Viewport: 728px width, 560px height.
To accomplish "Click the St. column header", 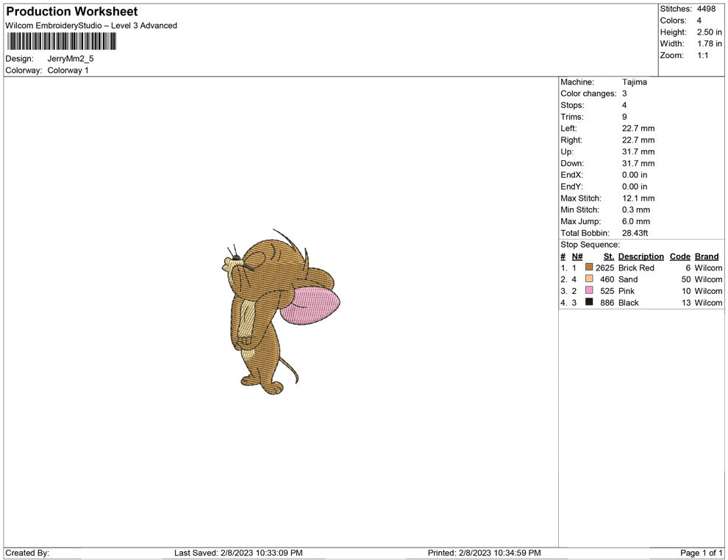I will 609,256.
